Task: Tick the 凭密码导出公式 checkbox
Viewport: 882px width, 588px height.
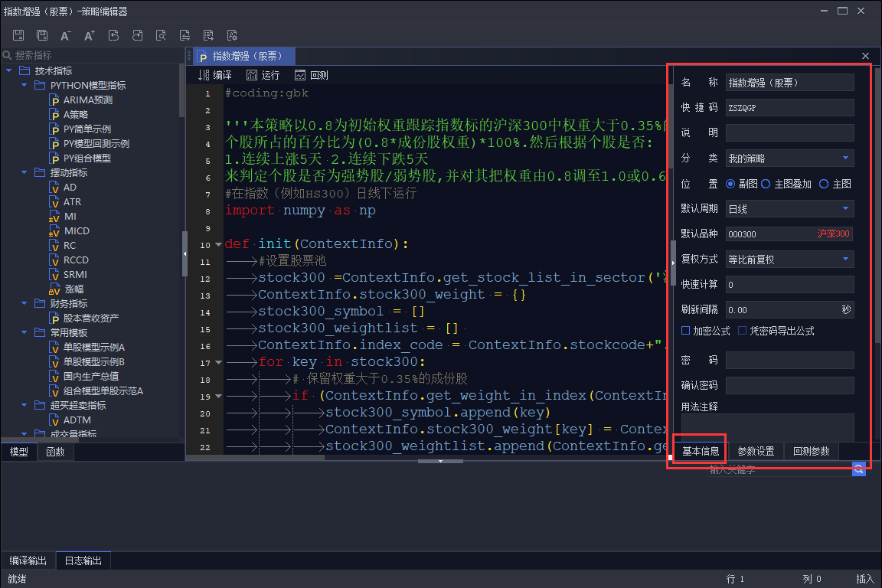Action: tap(743, 331)
